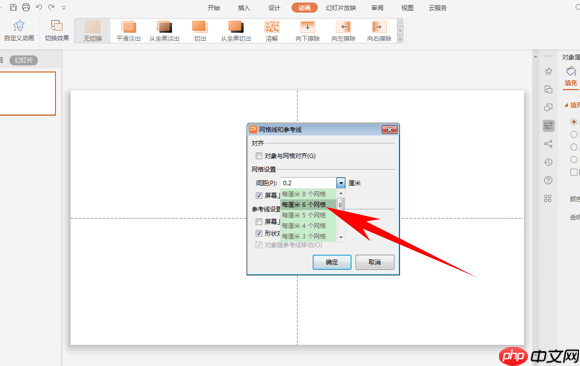
Task: Undo the last action
Action: [x=39, y=7]
